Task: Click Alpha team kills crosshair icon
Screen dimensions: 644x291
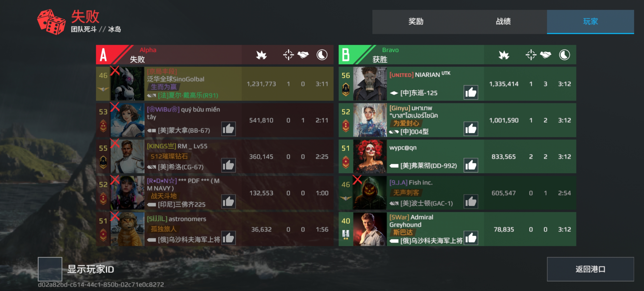Action: [288, 55]
